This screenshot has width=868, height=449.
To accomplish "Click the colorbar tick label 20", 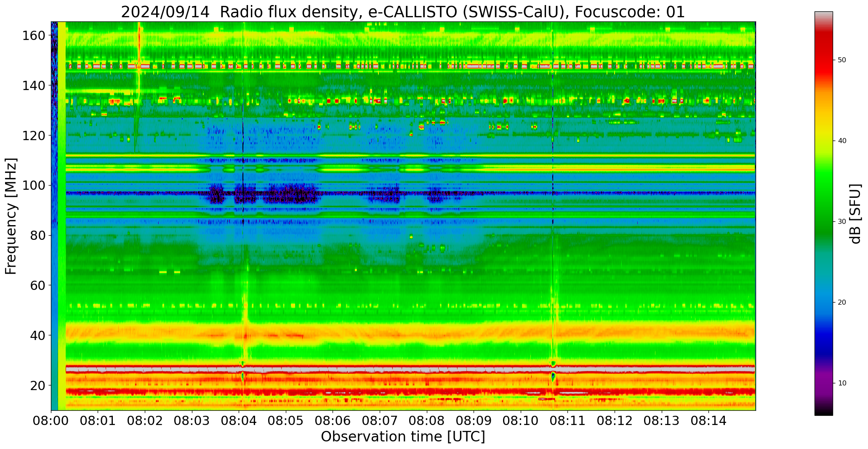I will pos(842,303).
